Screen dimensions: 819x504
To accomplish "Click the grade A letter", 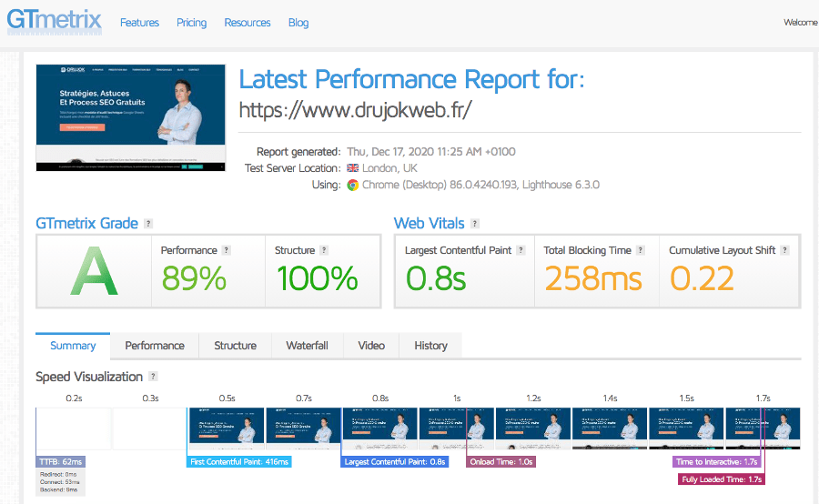I will 94,272.
